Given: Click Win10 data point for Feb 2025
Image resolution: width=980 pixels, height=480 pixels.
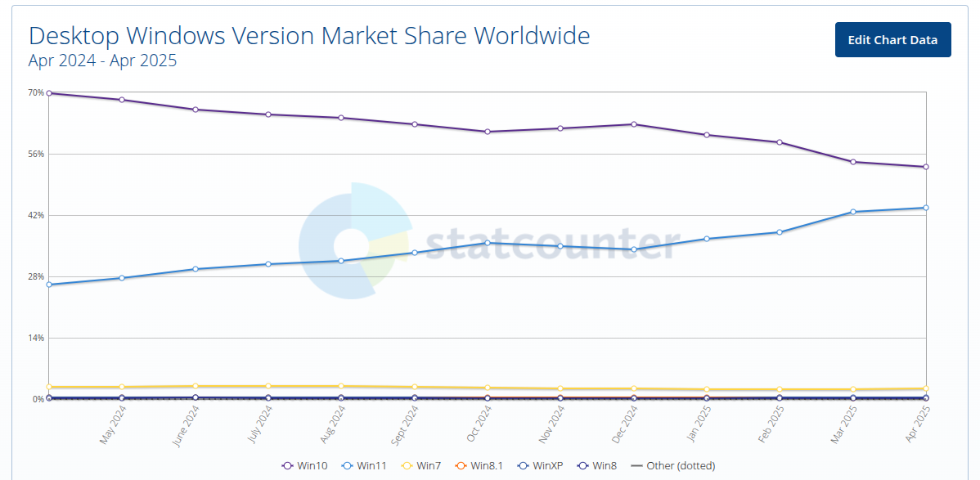Looking at the screenshot, I should coord(780,142).
